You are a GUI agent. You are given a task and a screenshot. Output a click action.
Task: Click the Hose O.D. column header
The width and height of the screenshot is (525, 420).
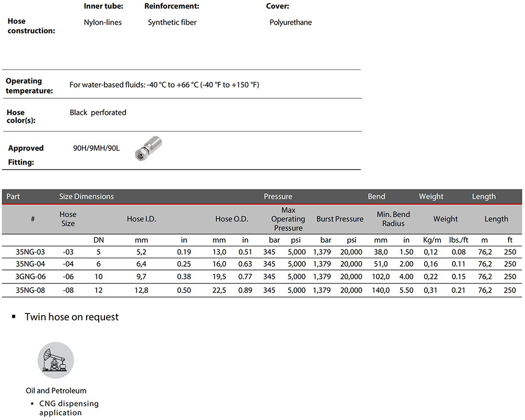point(232,219)
